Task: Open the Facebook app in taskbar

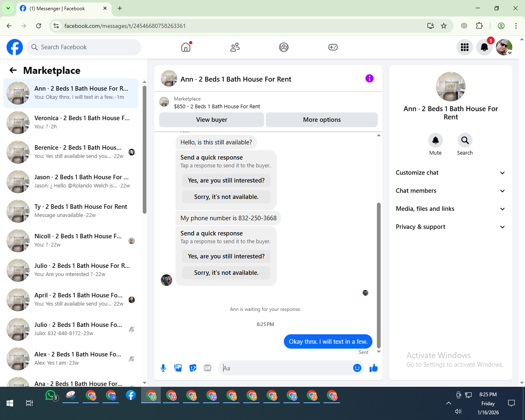Action: point(131,395)
